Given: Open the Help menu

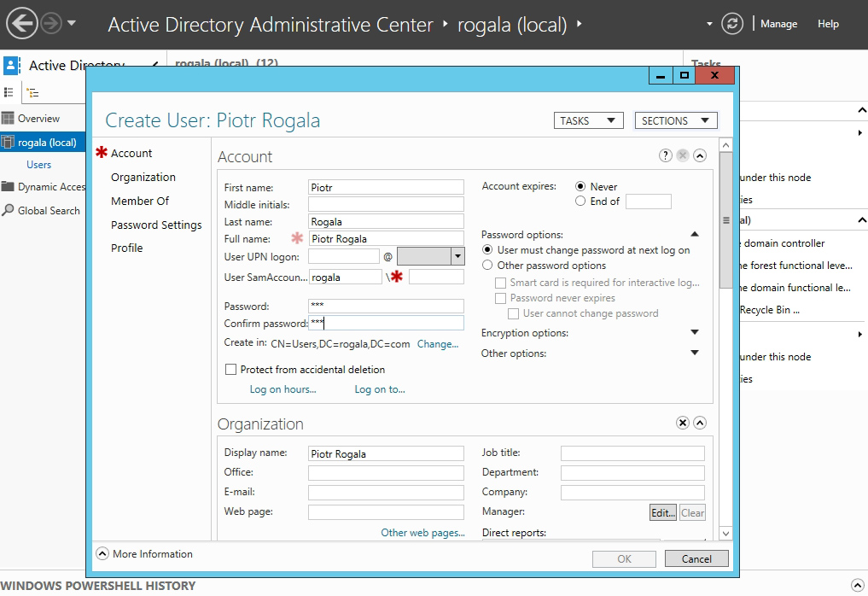Looking at the screenshot, I should coord(828,24).
